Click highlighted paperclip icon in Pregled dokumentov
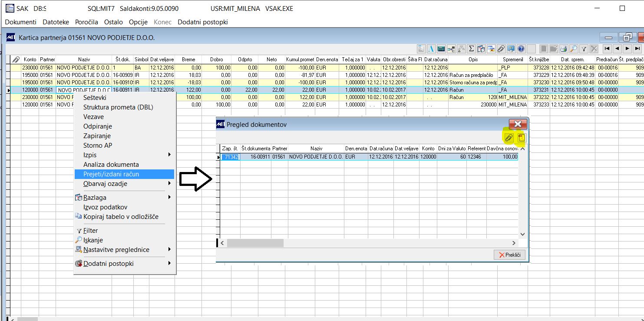The height and width of the screenshot is (321, 644). [509, 138]
